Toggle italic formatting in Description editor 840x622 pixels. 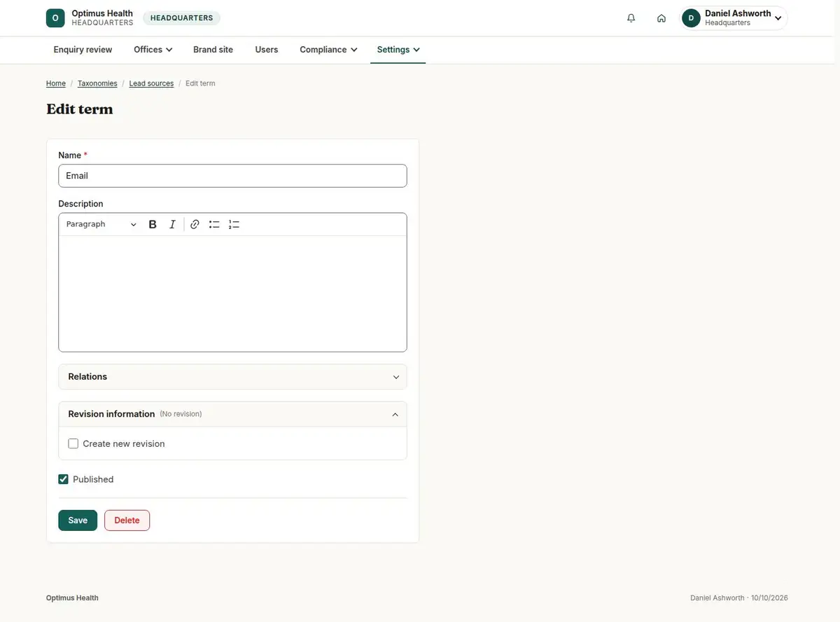[172, 224]
